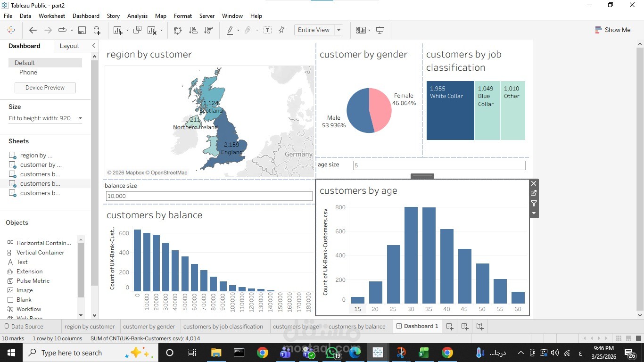Image resolution: width=644 pixels, height=362 pixels.
Task: Open the Dashboard menu
Action: pos(85,16)
